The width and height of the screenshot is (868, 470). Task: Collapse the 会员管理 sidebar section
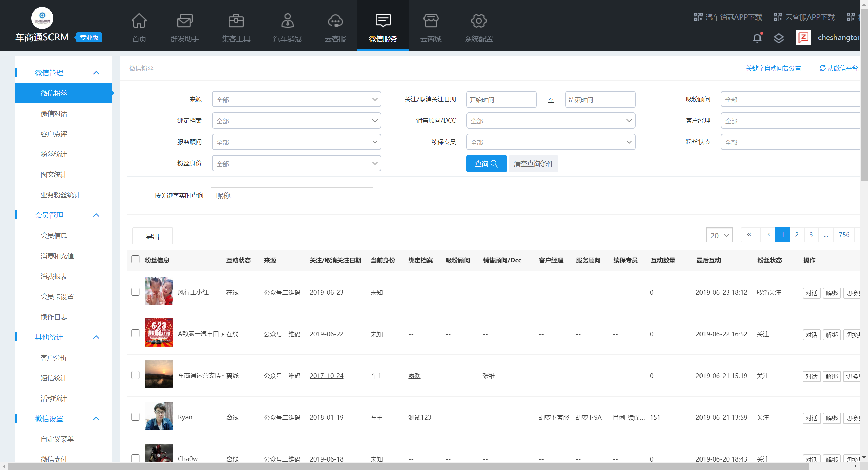[x=96, y=215]
